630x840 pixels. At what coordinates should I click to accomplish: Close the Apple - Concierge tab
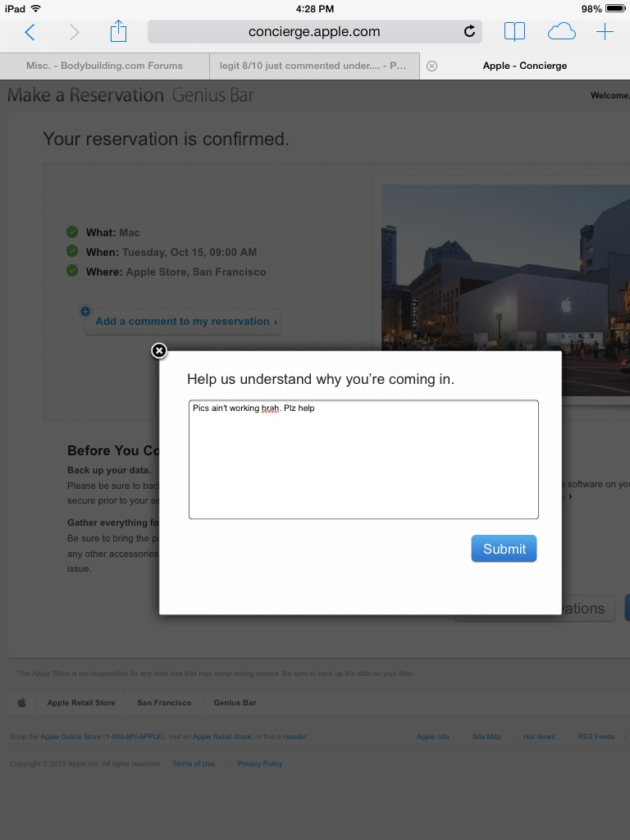pyautogui.click(x=431, y=66)
